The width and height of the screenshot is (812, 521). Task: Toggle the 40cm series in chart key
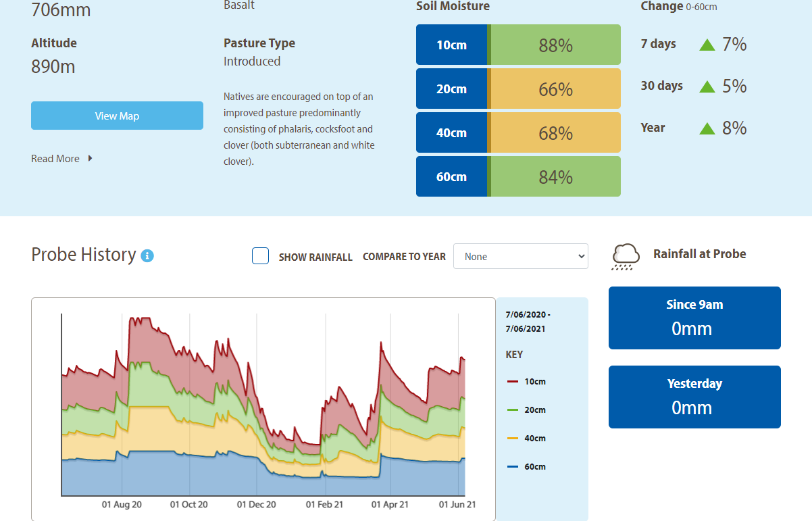pos(534,439)
